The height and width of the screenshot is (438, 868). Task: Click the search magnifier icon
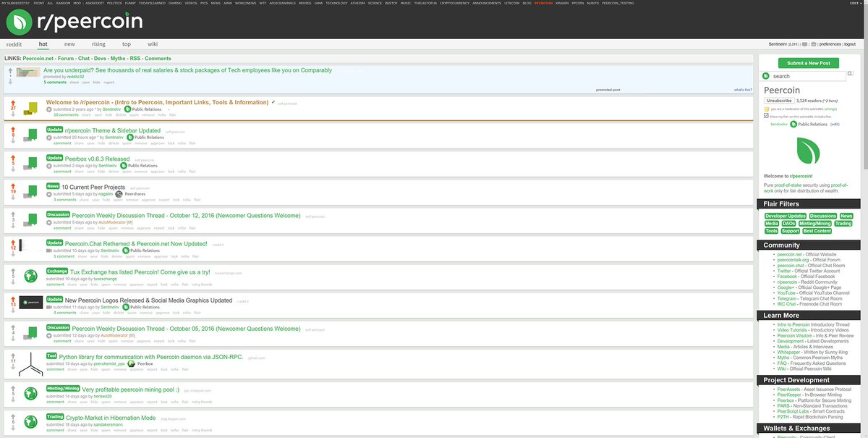tap(849, 73)
